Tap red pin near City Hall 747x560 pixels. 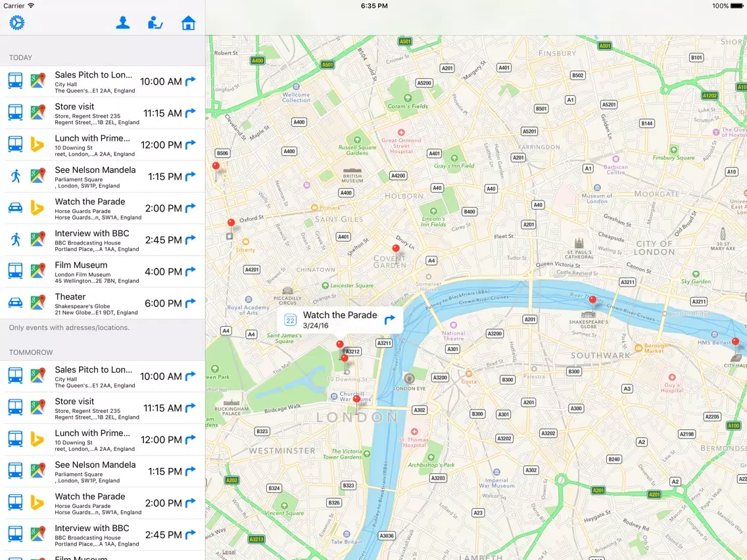pyautogui.click(x=736, y=341)
